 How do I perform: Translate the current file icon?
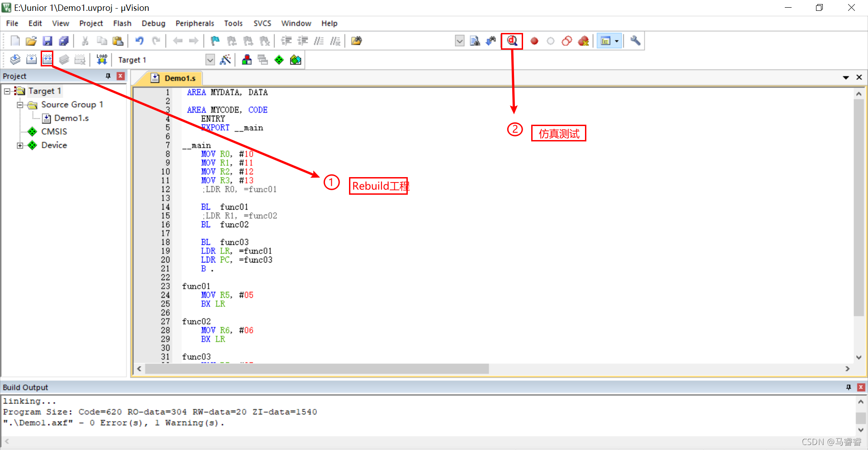[x=15, y=60]
